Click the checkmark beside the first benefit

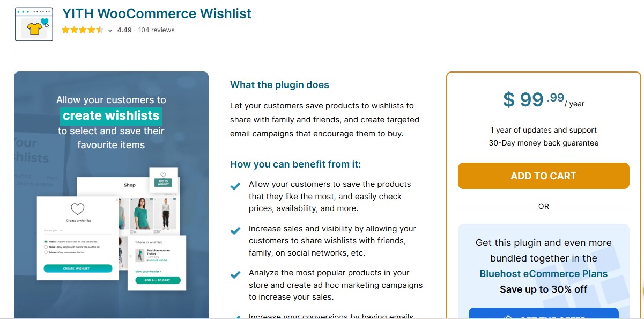(234, 185)
